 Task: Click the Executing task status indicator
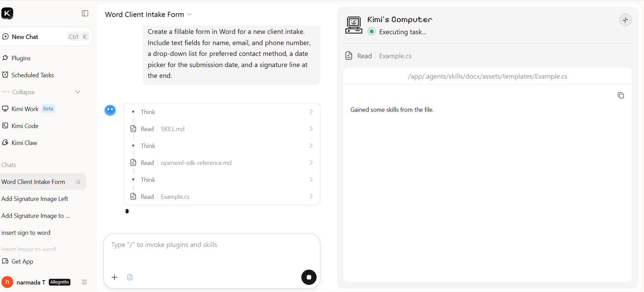[x=372, y=32]
